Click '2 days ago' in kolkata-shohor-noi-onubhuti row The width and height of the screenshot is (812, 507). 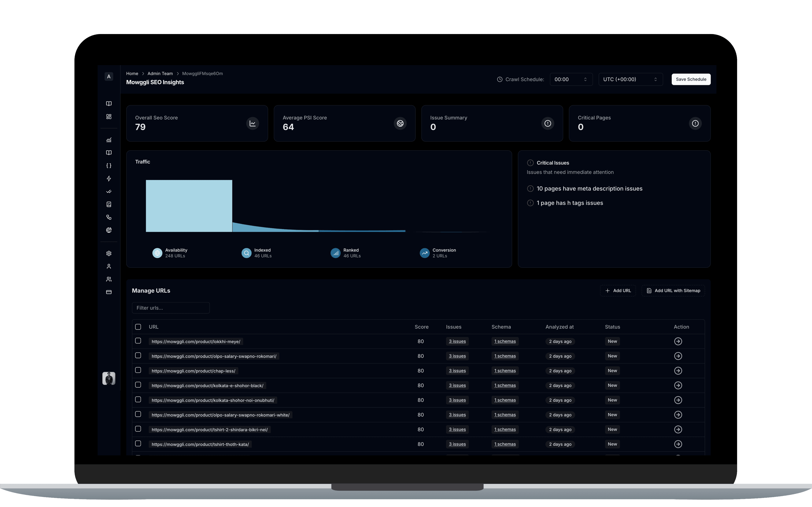560,400
